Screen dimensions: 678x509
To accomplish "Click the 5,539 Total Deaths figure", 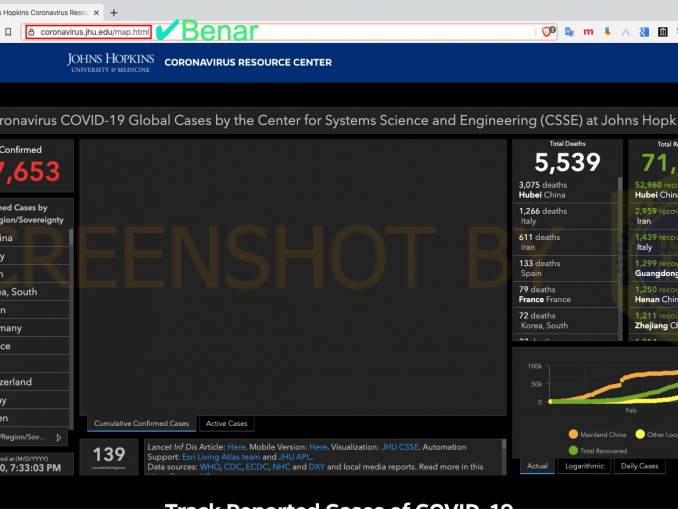I will 567,163.
